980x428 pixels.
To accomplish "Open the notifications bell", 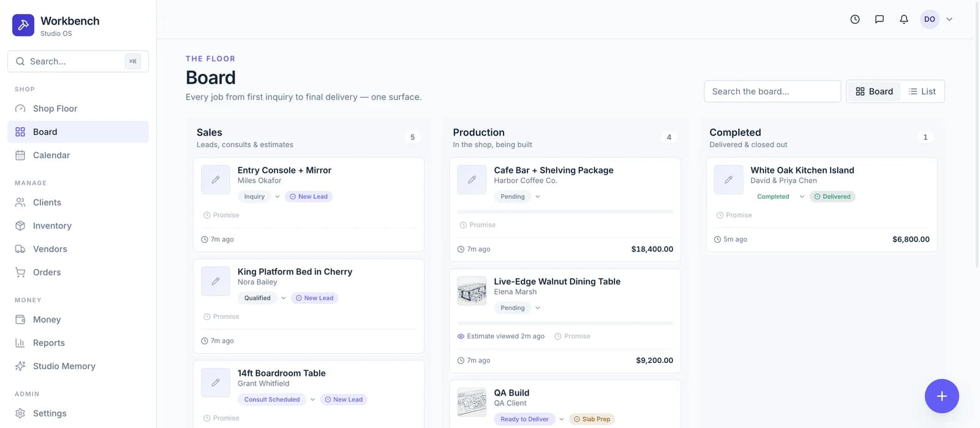I will (x=904, y=19).
